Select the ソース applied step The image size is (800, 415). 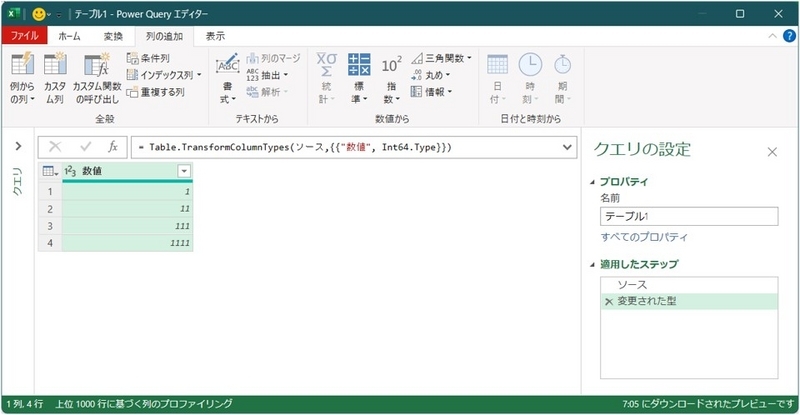tap(689, 285)
